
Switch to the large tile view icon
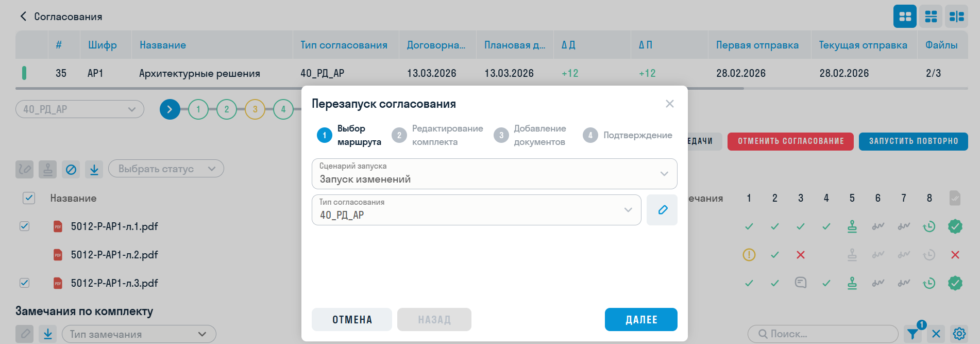click(x=905, y=17)
